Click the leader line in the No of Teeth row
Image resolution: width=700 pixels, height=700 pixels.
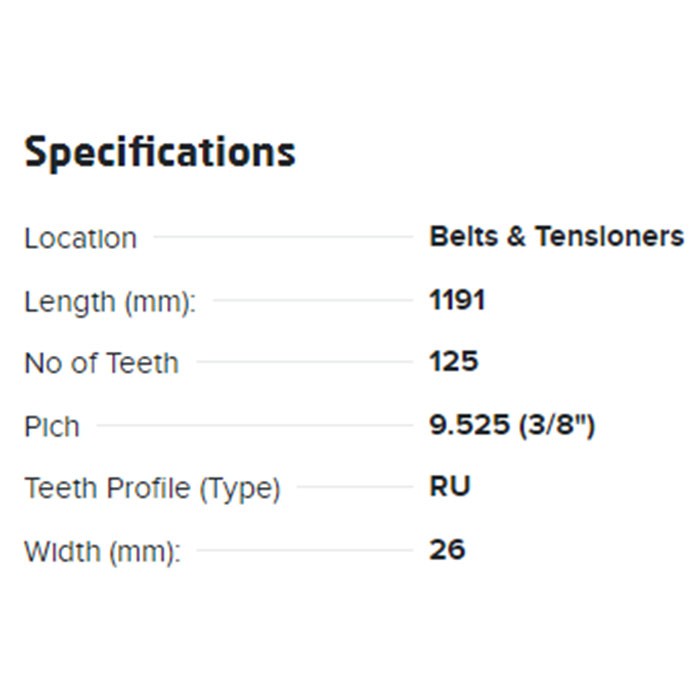point(303,363)
